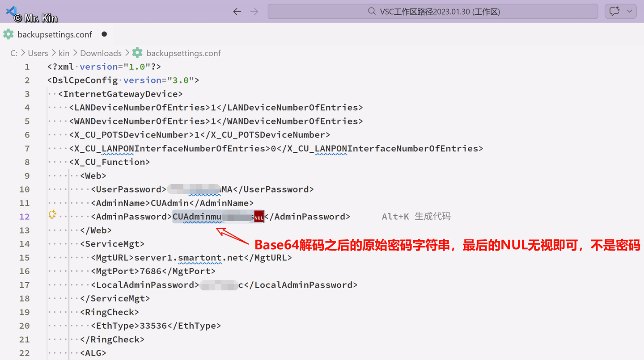Select line number 20 in the gutter

[25, 326]
